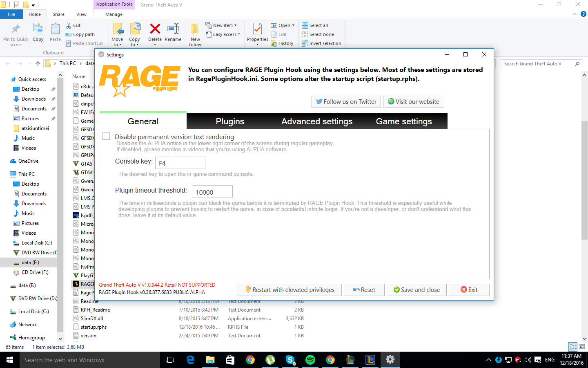Image resolution: width=588 pixels, height=368 pixels.
Task: Open the New item dropdown
Action: pos(221,25)
